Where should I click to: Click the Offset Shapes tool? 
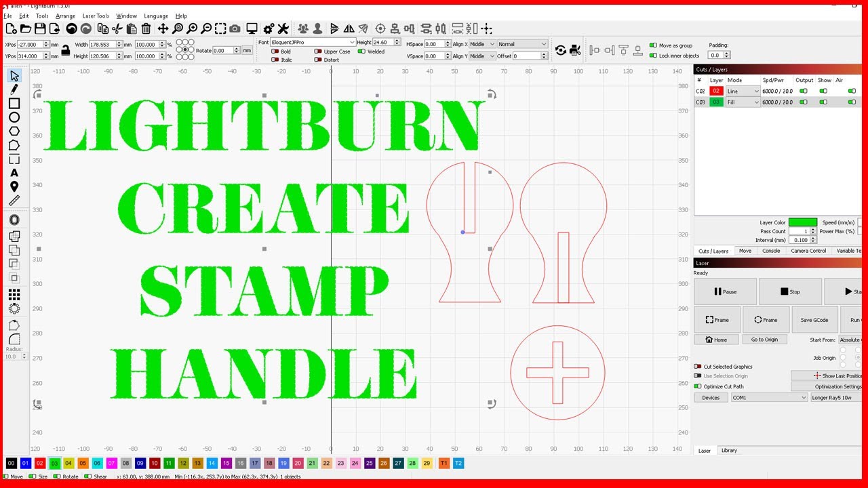(x=14, y=220)
